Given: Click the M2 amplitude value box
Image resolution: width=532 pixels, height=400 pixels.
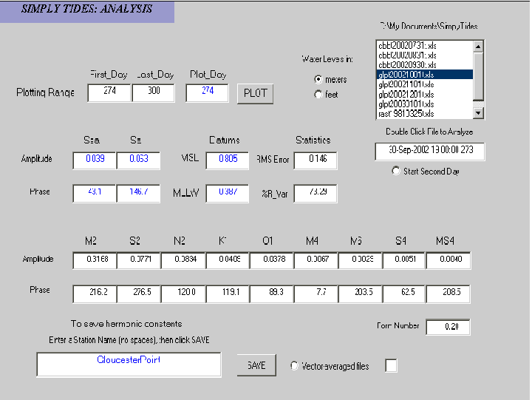Looking at the screenshot, I should (95, 260).
